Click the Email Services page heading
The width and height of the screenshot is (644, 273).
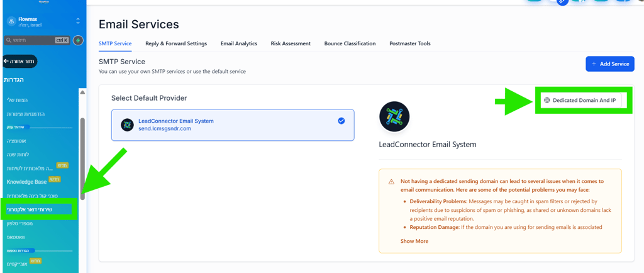click(139, 25)
